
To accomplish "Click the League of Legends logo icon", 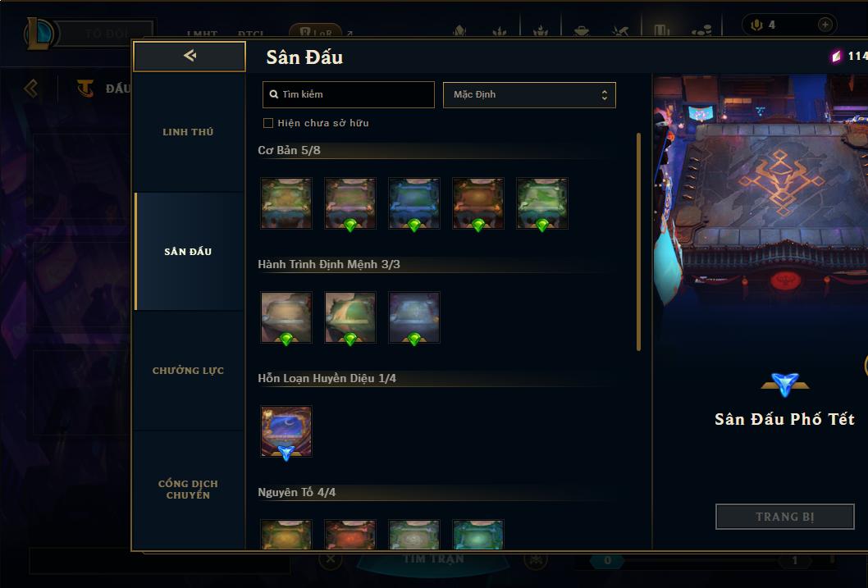I will pos(40,34).
